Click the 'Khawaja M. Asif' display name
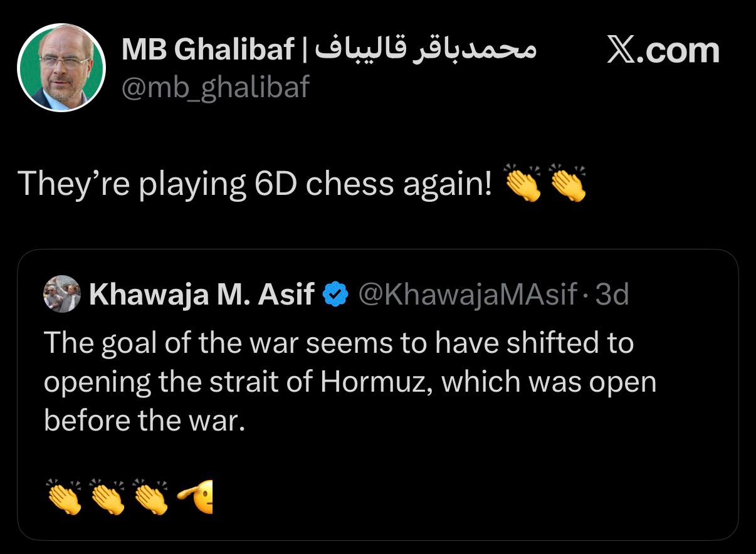 (x=201, y=294)
